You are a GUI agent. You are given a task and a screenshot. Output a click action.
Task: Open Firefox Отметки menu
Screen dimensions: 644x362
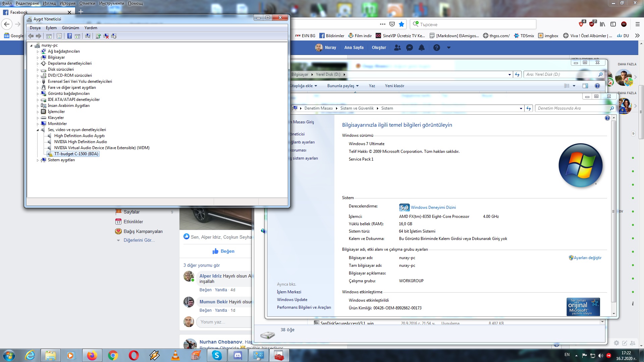point(87,3)
